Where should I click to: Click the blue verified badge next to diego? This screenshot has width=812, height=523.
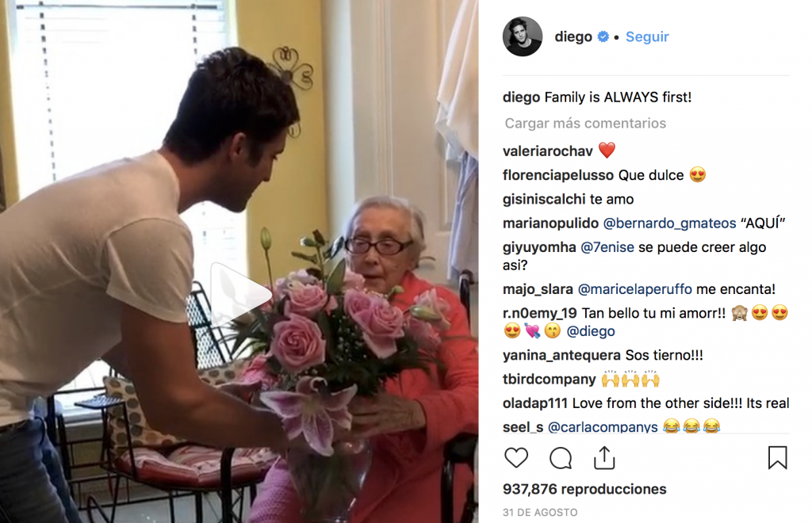603,36
